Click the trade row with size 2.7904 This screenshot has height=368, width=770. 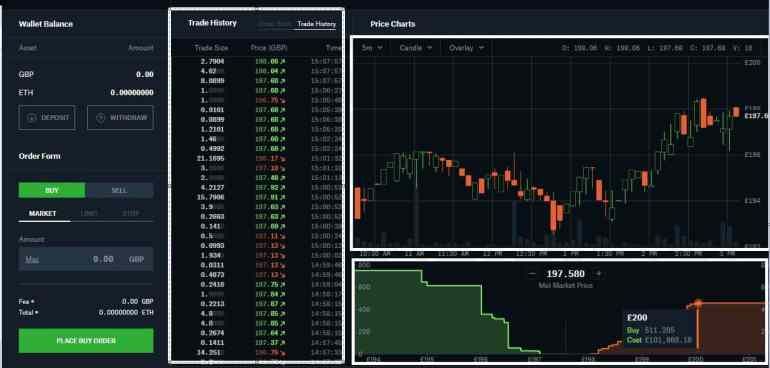pos(256,61)
